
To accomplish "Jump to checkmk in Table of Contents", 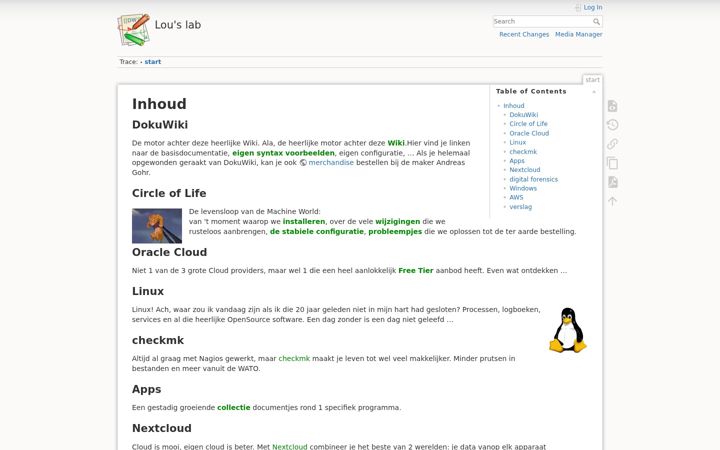I will coord(523,152).
